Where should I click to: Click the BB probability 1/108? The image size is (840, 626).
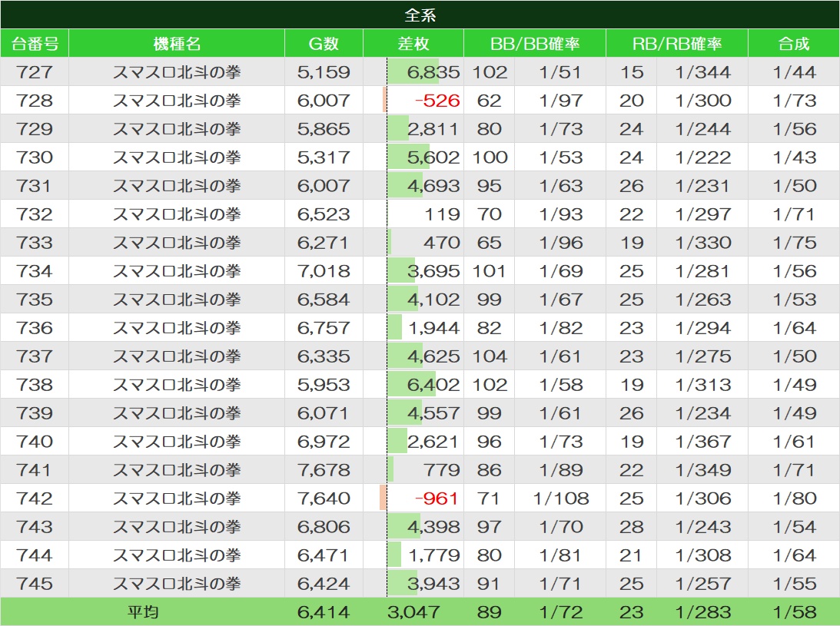[560, 498]
